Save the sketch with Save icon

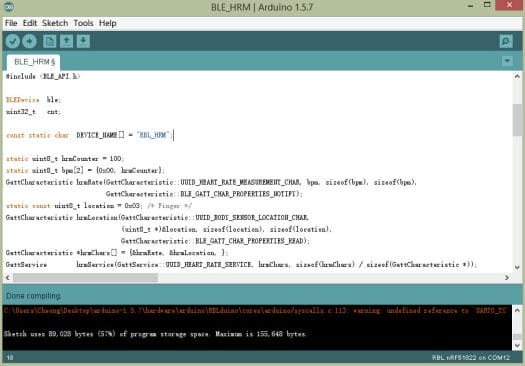coord(83,41)
